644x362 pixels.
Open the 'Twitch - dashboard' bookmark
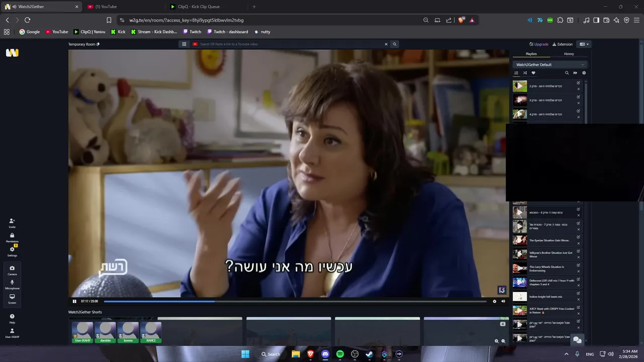(x=227, y=32)
